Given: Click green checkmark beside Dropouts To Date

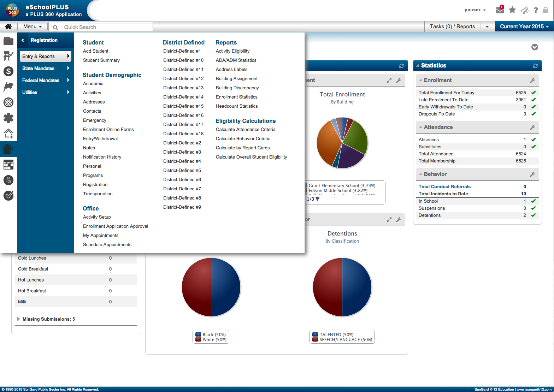Looking at the screenshot, I should point(534,114).
